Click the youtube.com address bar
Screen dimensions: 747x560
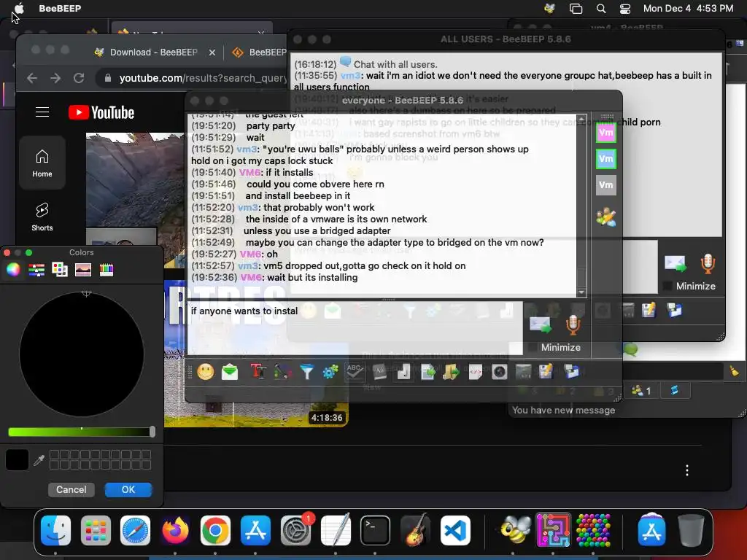pyautogui.click(x=193, y=78)
